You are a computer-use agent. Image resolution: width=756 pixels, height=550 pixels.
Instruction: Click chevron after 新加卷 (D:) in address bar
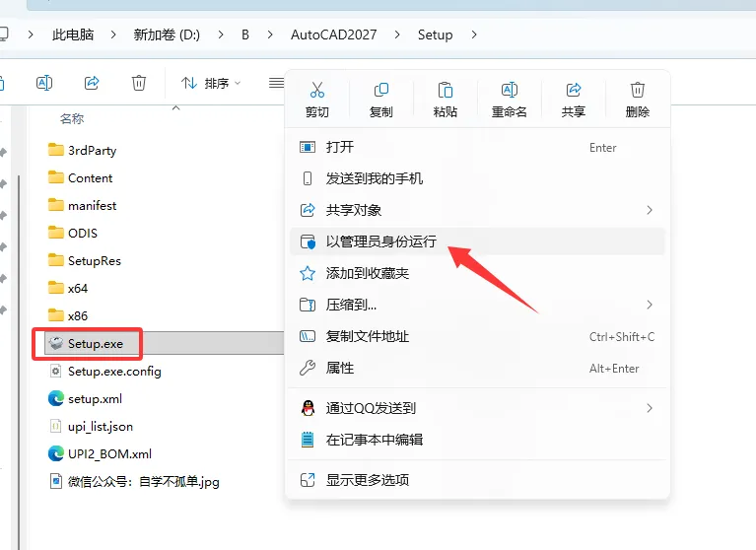click(221, 34)
